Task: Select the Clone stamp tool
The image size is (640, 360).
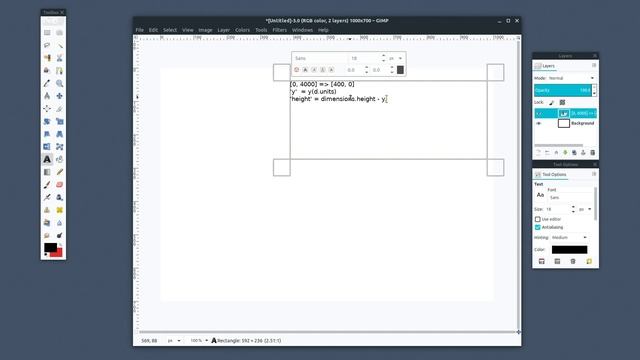Action: 47,210
